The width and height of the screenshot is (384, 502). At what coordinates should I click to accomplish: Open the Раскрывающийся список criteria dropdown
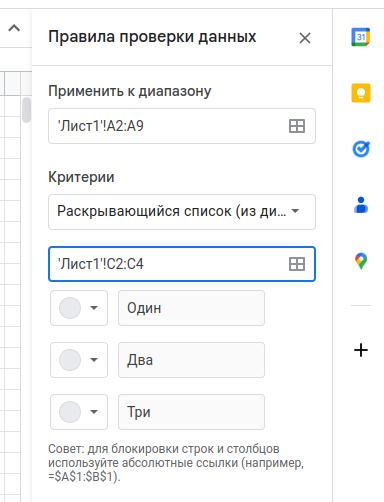click(182, 212)
